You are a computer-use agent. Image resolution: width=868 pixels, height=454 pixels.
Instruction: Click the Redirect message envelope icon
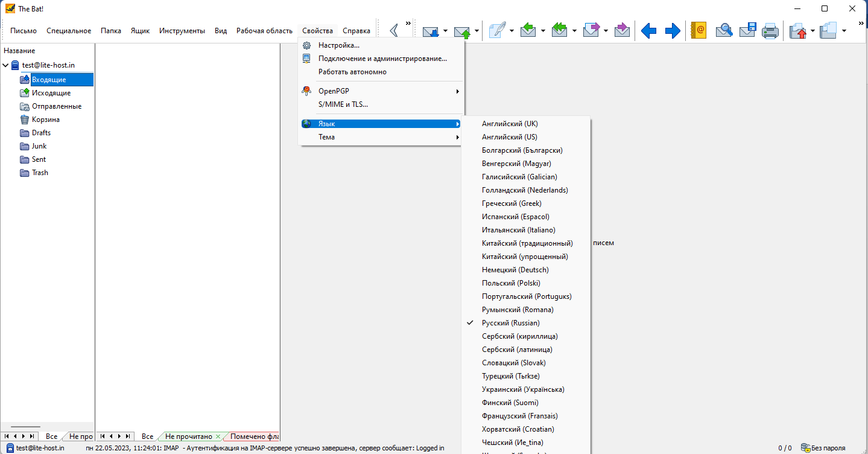(x=622, y=31)
